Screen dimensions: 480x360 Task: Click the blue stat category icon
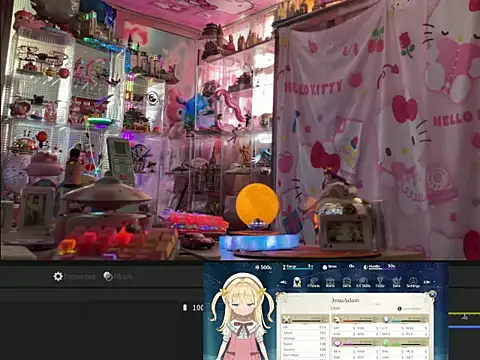point(386,319)
